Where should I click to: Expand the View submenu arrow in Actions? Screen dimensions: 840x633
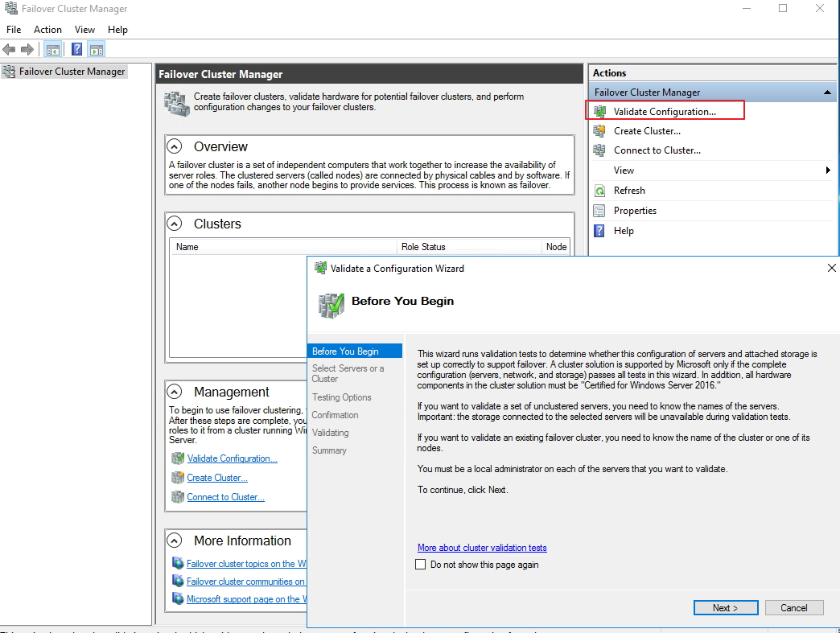[828, 171]
